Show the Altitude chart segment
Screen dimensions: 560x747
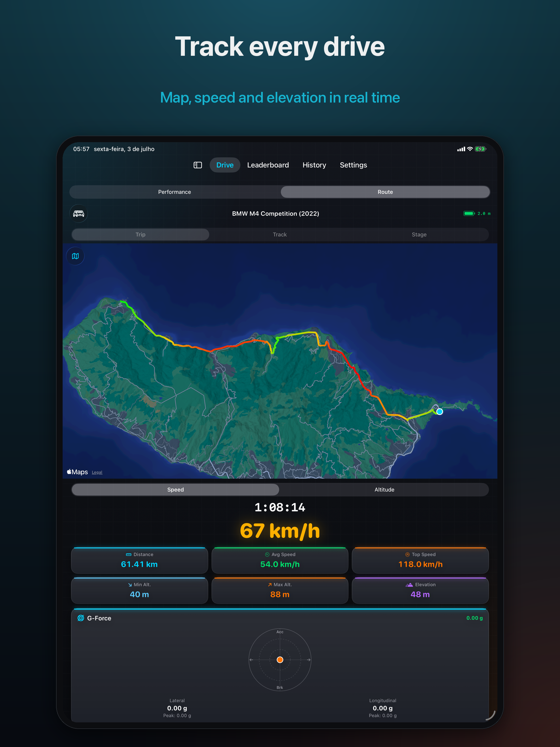click(384, 489)
